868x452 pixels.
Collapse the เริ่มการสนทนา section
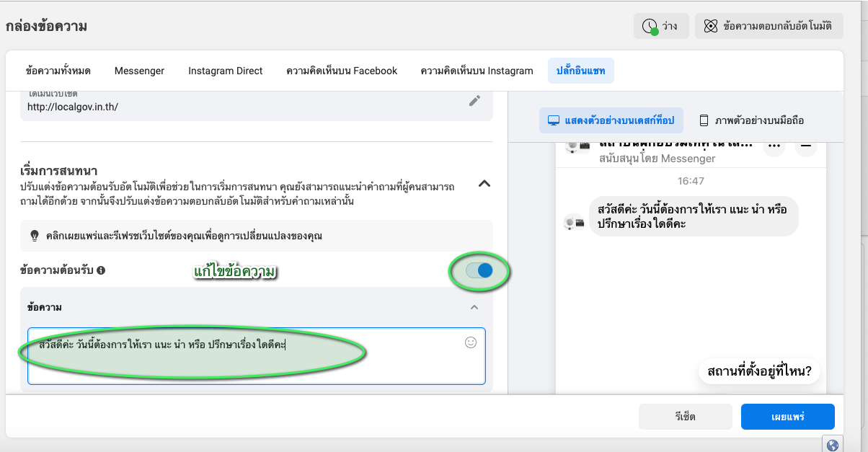click(x=484, y=184)
